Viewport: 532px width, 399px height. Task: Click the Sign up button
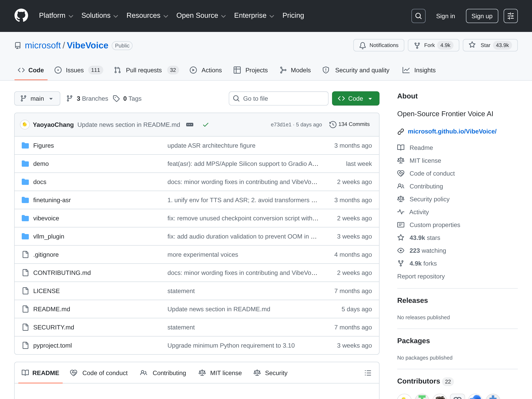(482, 16)
